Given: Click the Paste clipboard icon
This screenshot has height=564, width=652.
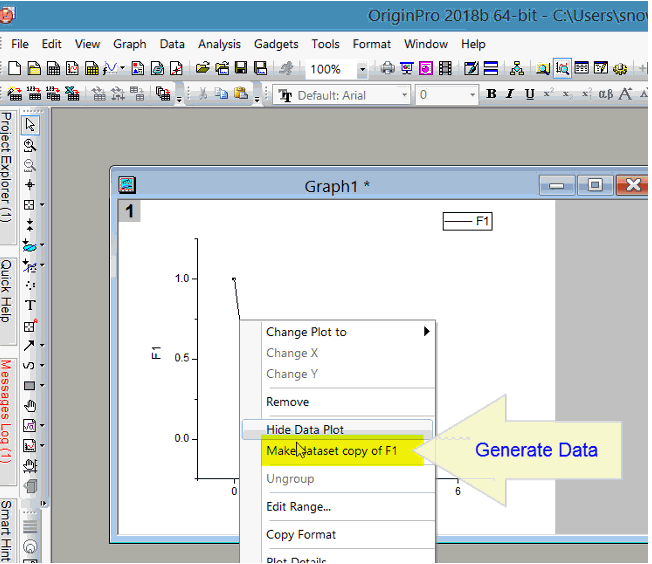Looking at the screenshot, I should pos(241,94).
